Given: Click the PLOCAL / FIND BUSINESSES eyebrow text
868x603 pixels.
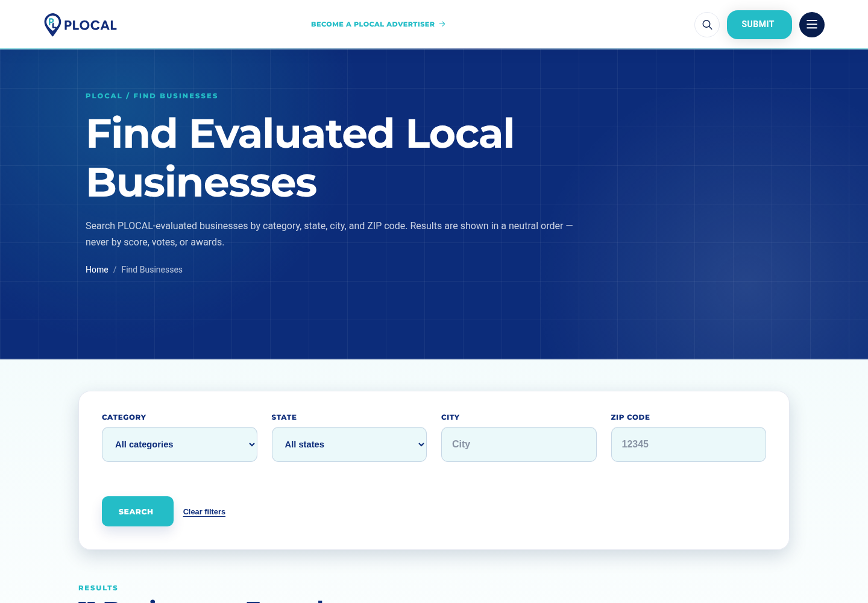Looking at the screenshot, I should 152,96.
